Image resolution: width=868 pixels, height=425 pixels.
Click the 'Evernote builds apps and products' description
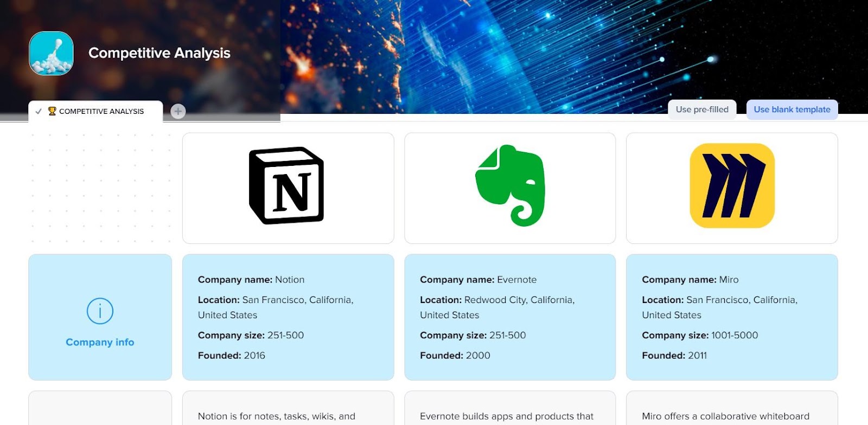tap(507, 416)
